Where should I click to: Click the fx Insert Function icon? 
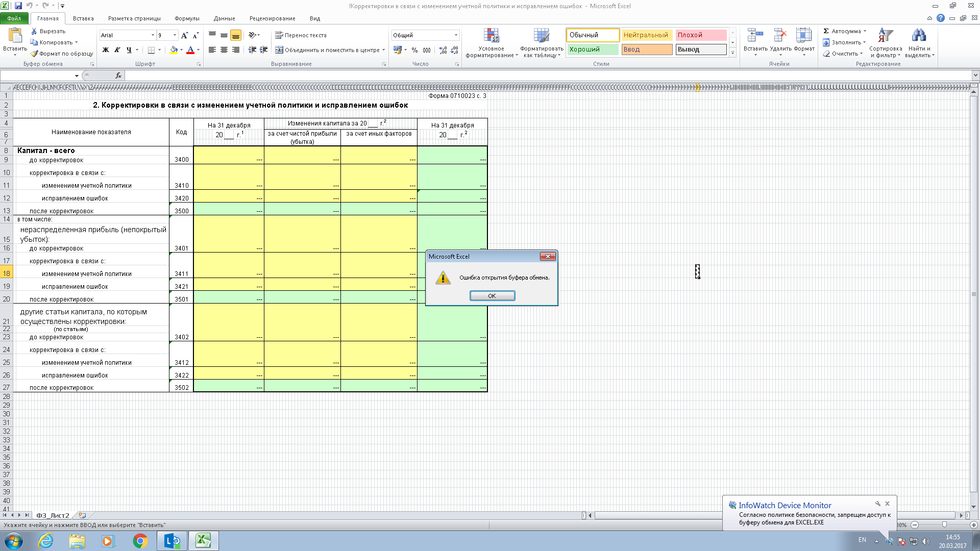pyautogui.click(x=118, y=76)
